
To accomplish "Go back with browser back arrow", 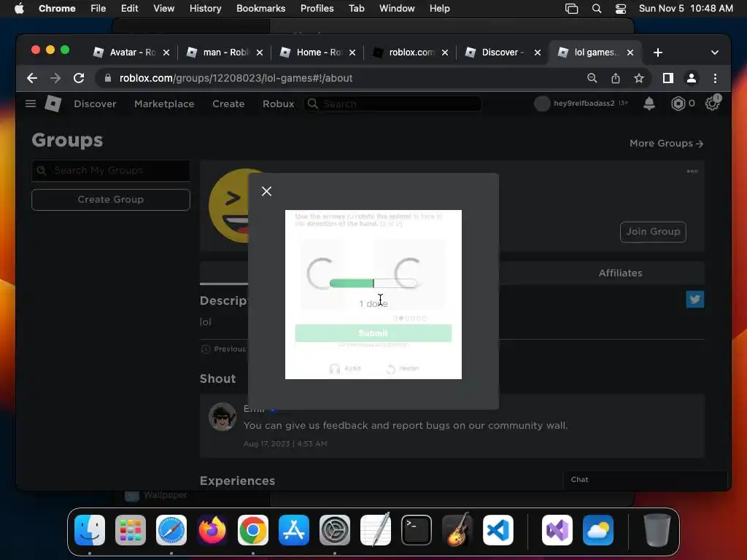I will pos(32,78).
